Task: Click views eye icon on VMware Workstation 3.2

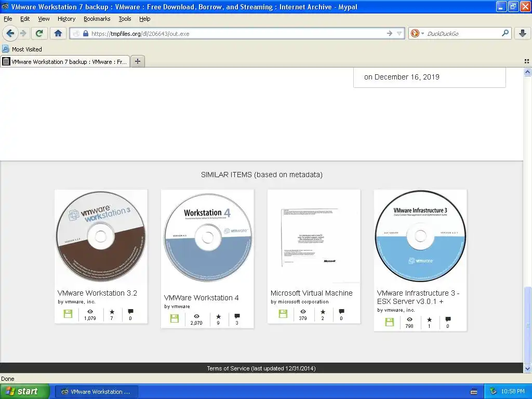Action: pos(90,312)
